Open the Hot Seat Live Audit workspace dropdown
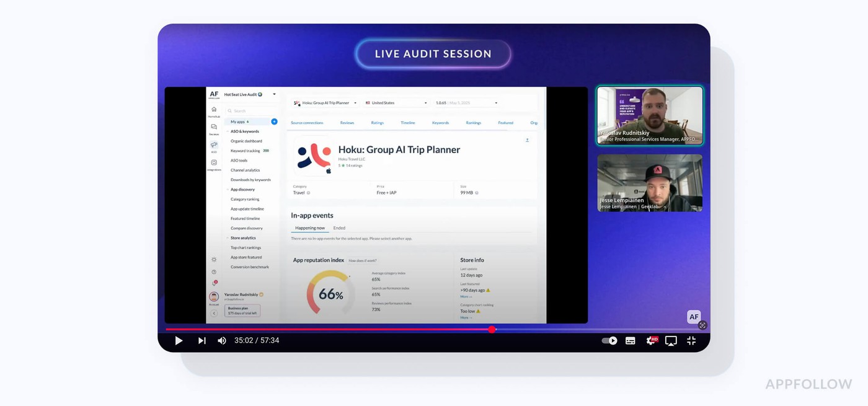868x406 pixels. (250, 94)
